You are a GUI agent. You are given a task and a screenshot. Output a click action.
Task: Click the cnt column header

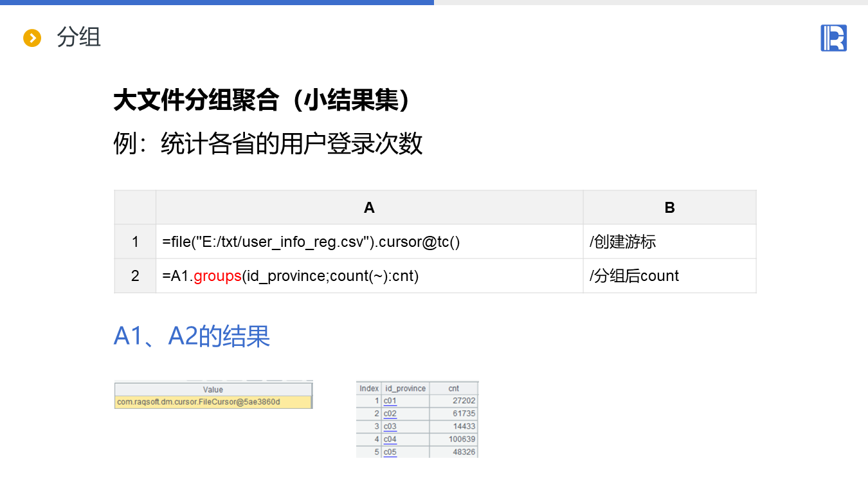pos(454,388)
